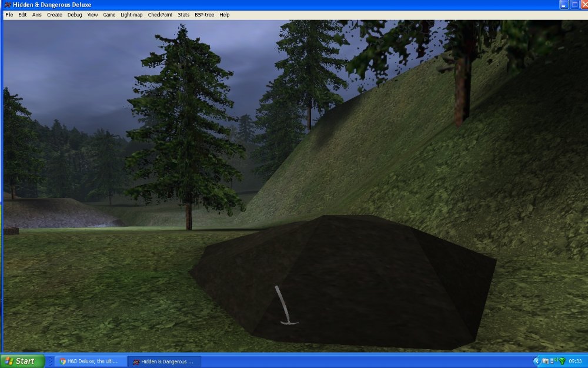Screen dimensions: 588x368
Task: Open the CheckPoint menu
Action: coord(160,15)
